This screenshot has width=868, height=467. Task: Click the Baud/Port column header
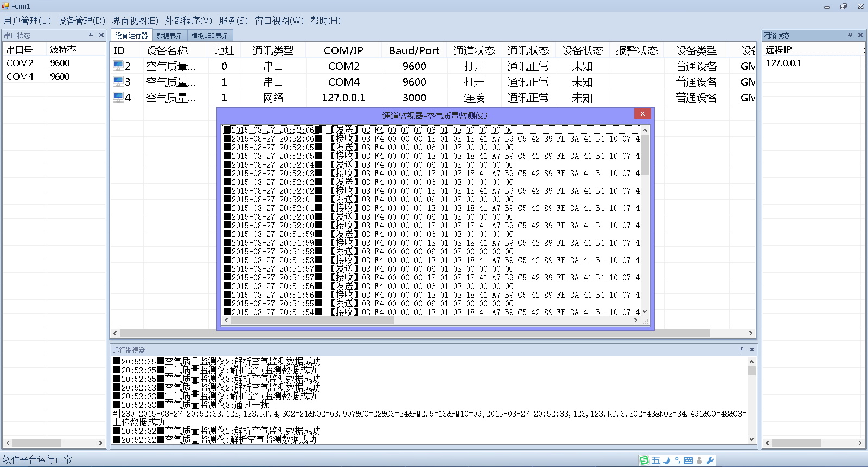point(414,50)
